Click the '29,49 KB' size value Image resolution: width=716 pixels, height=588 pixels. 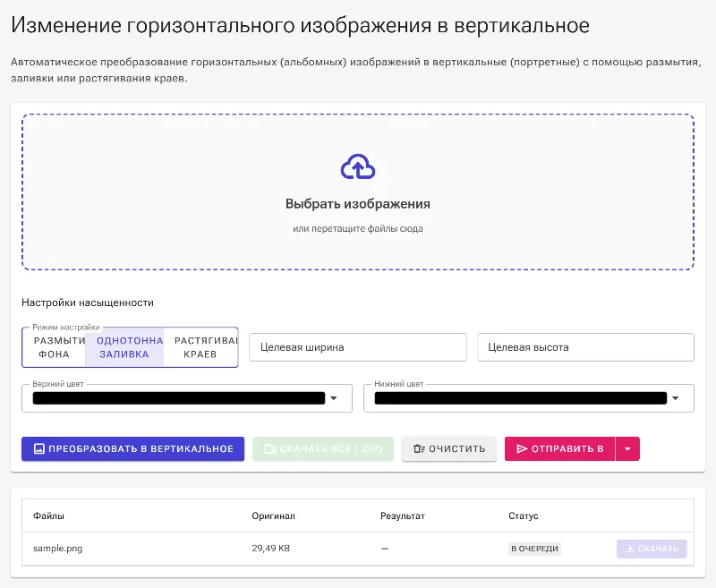271,549
